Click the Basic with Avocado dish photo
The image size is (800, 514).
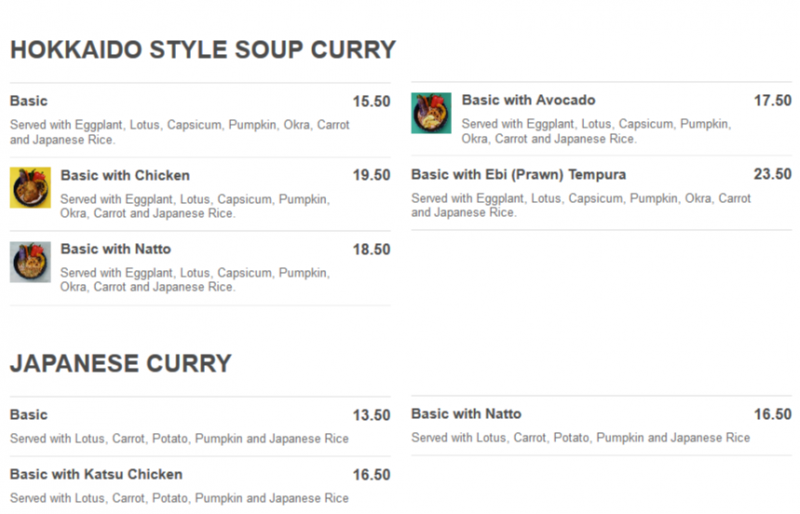coord(431,113)
